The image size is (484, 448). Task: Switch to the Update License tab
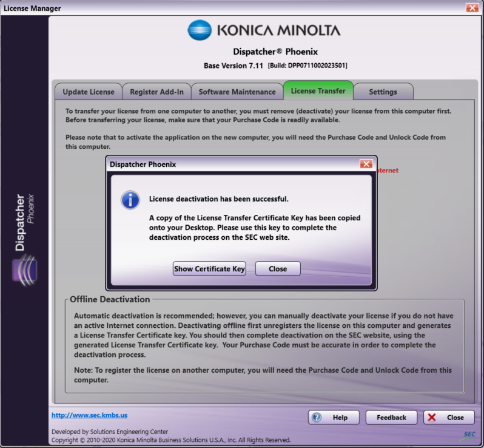click(x=89, y=92)
